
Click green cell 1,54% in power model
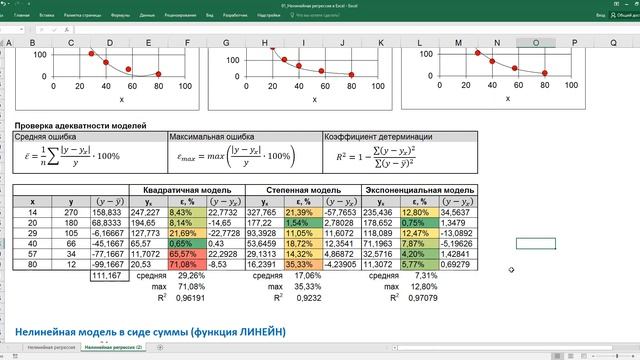303,223
